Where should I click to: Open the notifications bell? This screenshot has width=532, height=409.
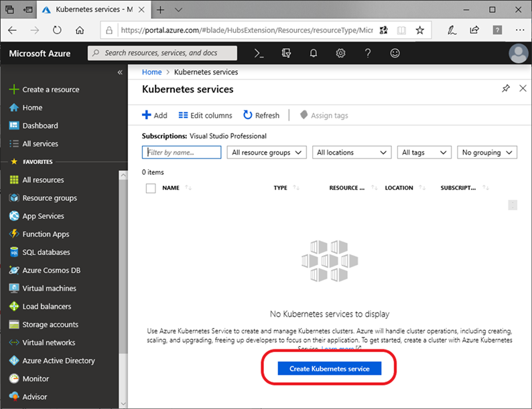(314, 53)
